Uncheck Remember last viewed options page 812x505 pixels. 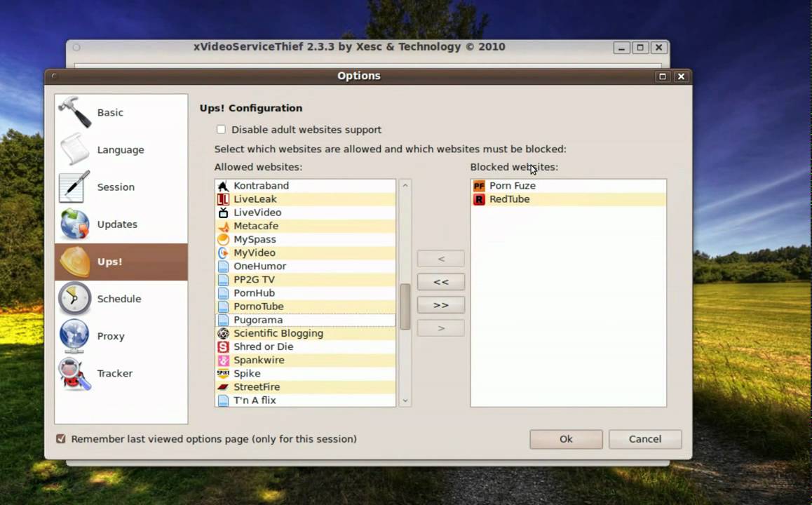(x=61, y=438)
